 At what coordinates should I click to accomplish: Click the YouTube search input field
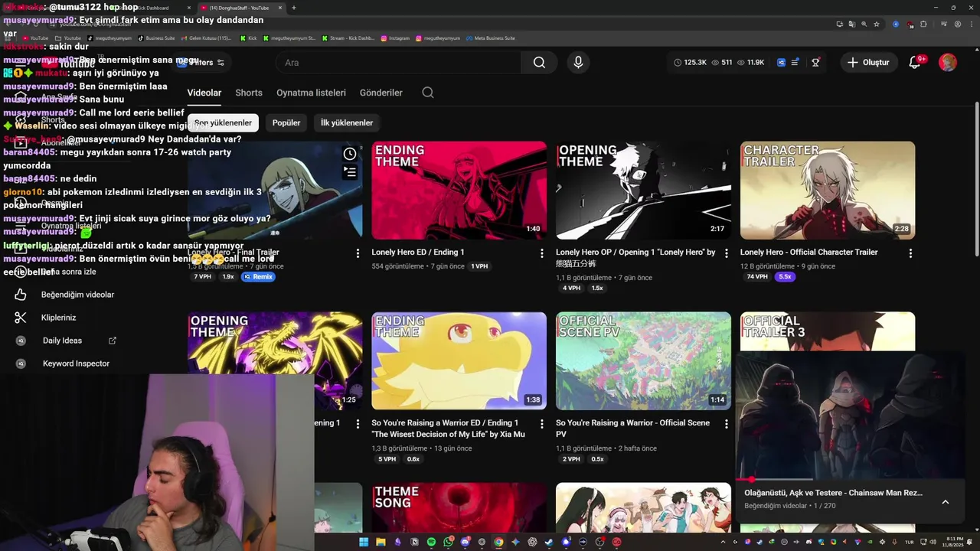pyautogui.click(x=398, y=63)
